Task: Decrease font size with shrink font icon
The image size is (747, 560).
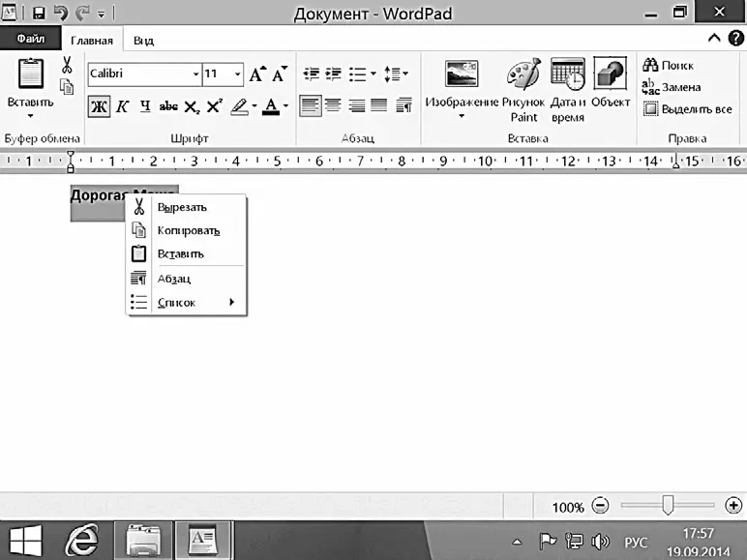Action: click(280, 74)
